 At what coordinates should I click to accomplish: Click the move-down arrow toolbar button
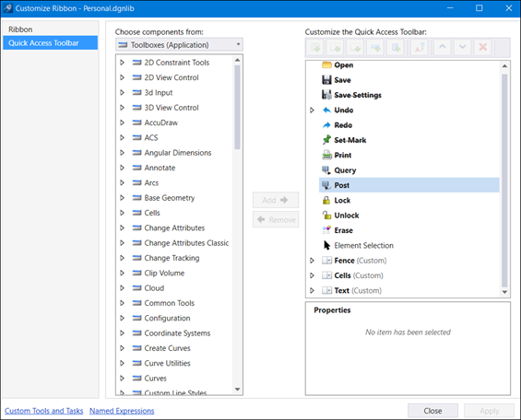pyautogui.click(x=462, y=47)
